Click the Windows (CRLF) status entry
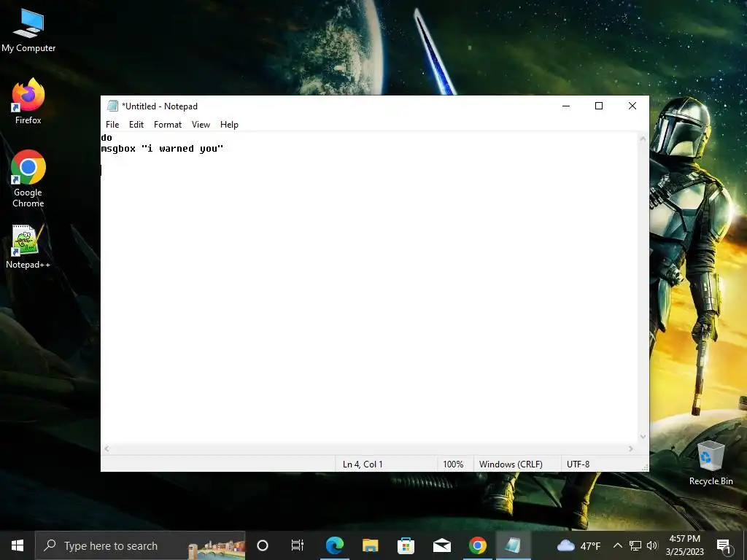Viewport: 747px width, 560px height. [511, 464]
